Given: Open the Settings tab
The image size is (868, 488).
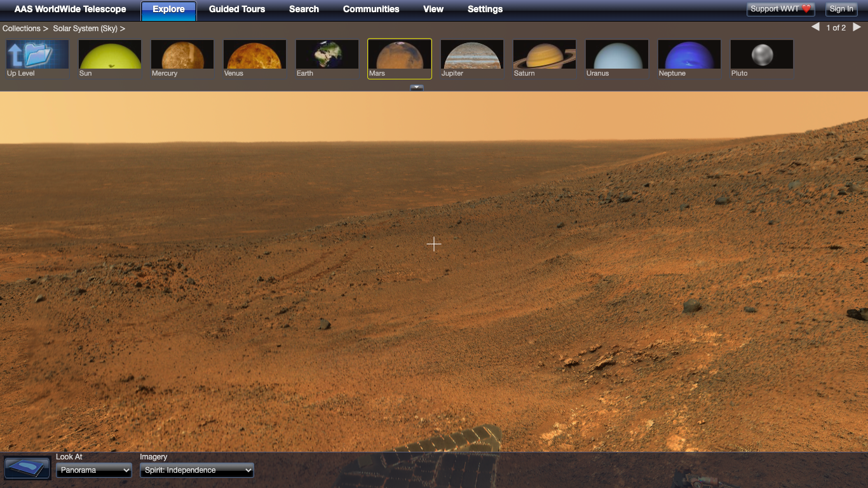Looking at the screenshot, I should [485, 10].
